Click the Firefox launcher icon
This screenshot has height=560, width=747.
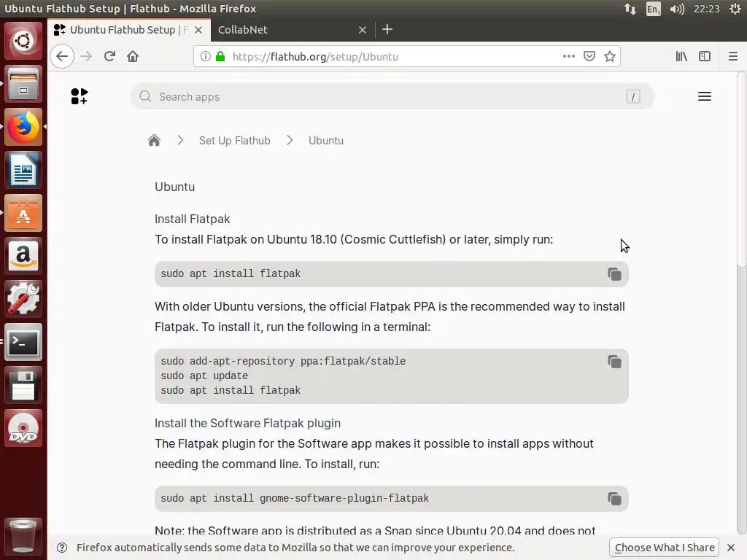[x=23, y=127]
